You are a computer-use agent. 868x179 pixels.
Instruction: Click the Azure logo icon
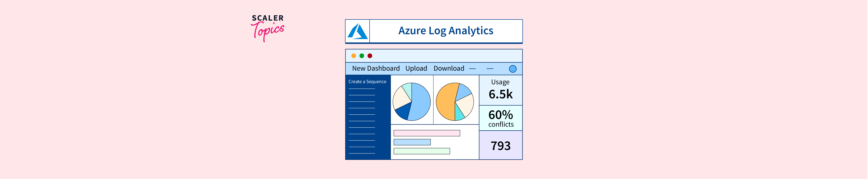pyautogui.click(x=357, y=31)
